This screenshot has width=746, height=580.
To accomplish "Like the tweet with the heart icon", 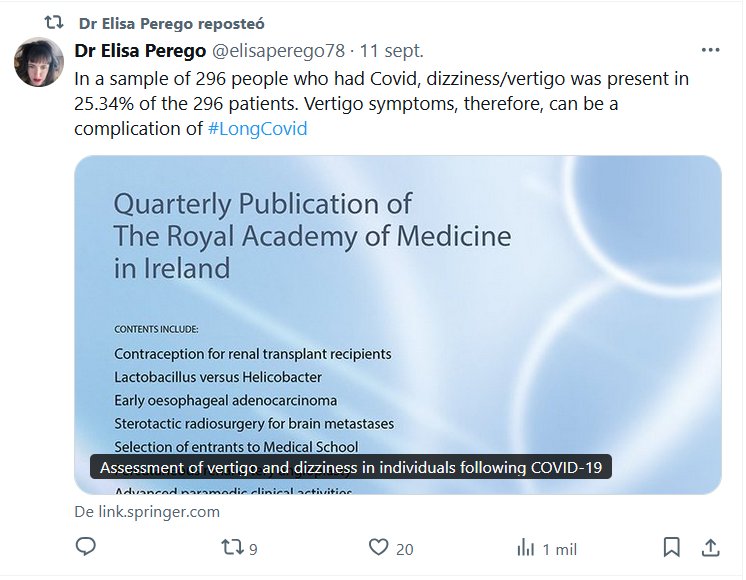I will (x=378, y=547).
